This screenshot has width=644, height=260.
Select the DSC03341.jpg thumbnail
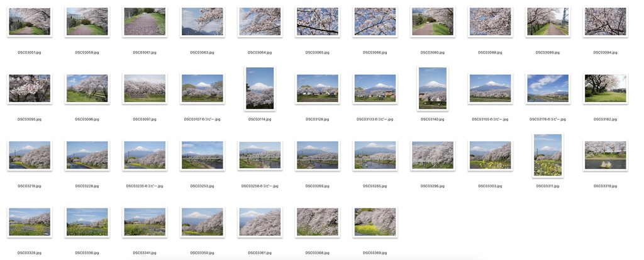(145, 222)
